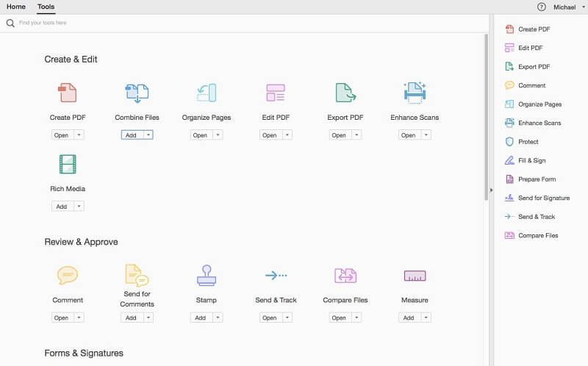Collapse the right tools pane arrow
The image size is (588, 366).
[x=491, y=190]
